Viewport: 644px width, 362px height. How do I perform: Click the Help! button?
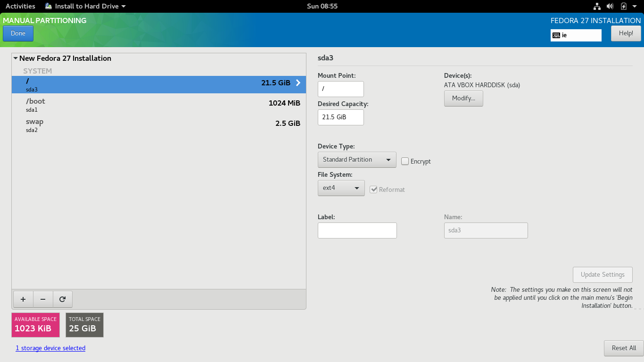click(x=626, y=33)
